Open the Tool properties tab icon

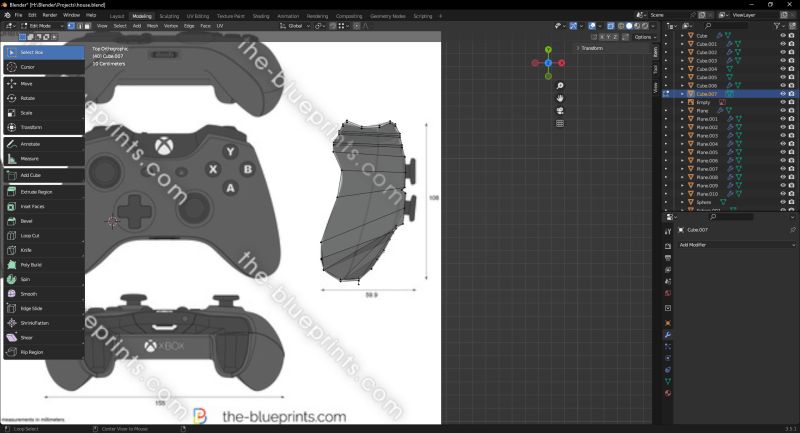click(668, 232)
